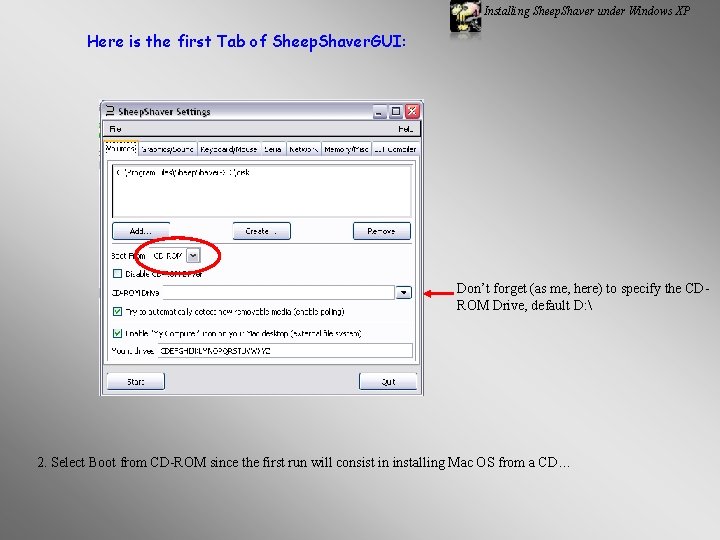Image resolution: width=720 pixels, height=540 pixels.
Task: Select the disk path entry in volumes list
Action: pyautogui.click(x=184, y=173)
